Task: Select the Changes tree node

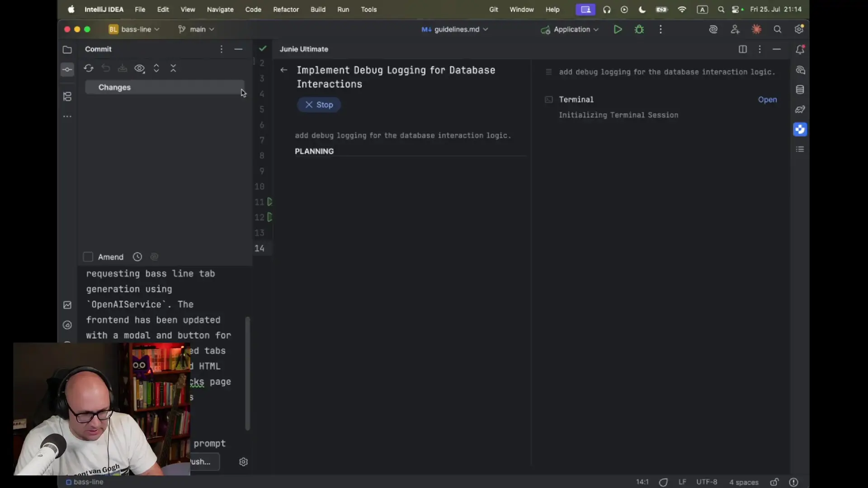Action: click(x=165, y=87)
